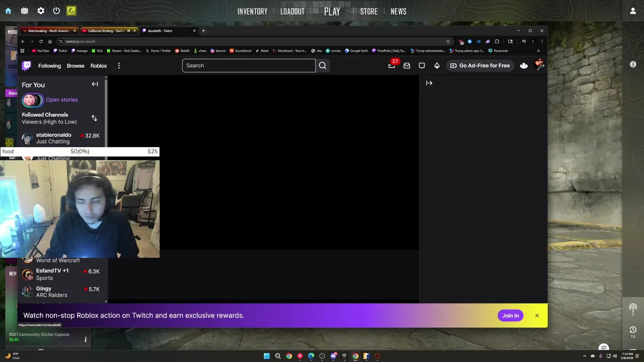This screenshot has width=644, height=362.
Task: Collapse the For You sidebar
Action: click(x=95, y=84)
